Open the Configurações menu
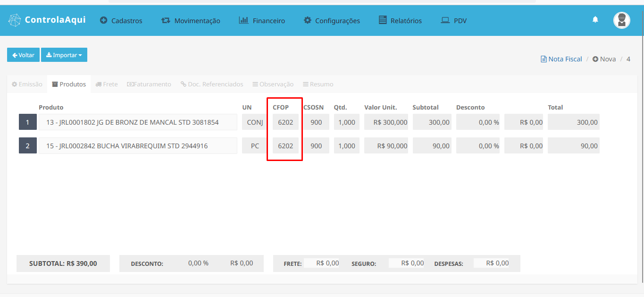 click(332, 21)
